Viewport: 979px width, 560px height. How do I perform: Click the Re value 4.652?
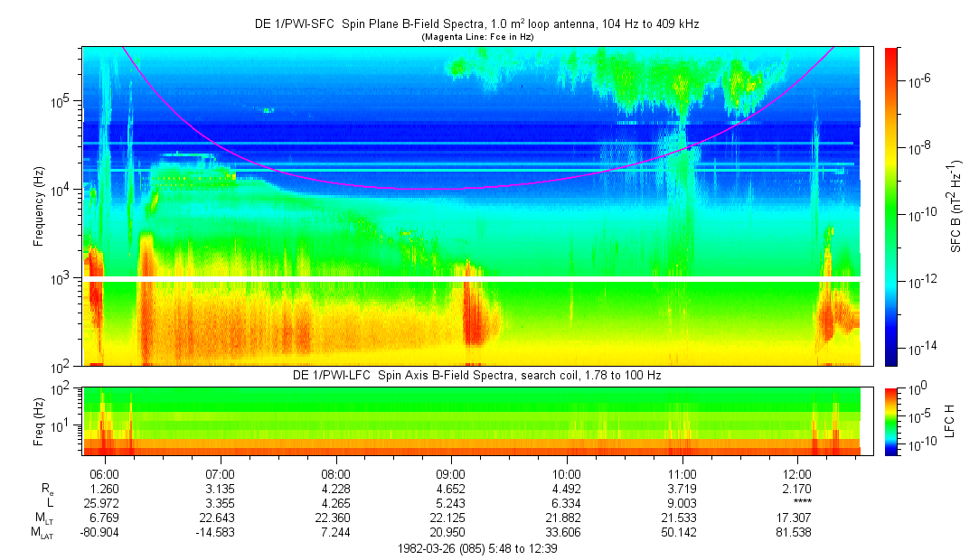point(451,488)
